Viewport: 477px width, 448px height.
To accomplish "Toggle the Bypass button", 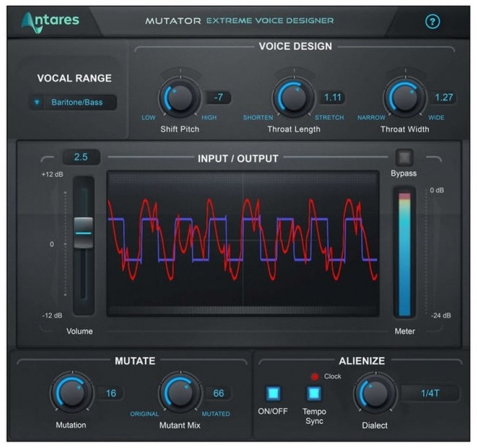I will pyautogui.click(x=404, y=158).
